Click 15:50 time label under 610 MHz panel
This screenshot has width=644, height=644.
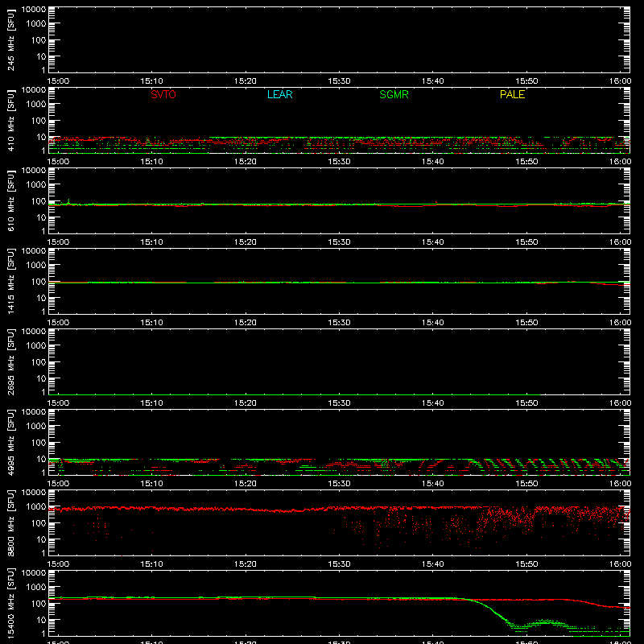[526, 242]
